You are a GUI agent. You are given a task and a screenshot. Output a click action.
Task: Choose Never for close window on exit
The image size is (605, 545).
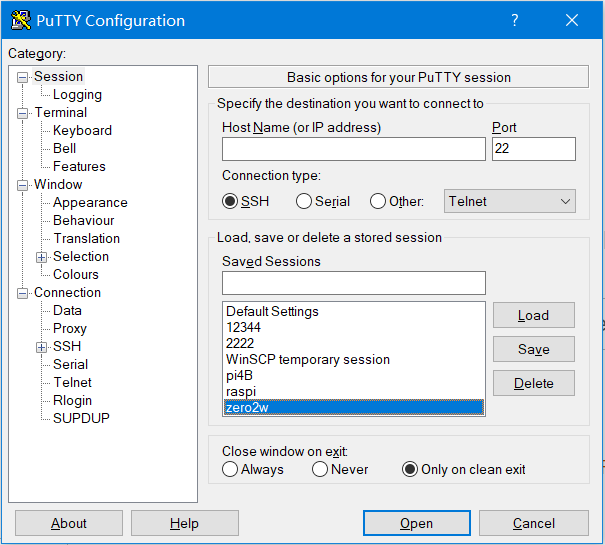click(x=320, y=469)
